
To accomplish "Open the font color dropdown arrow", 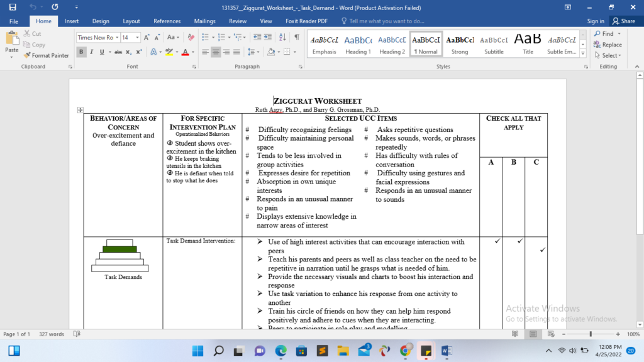I will pos(193,52).
